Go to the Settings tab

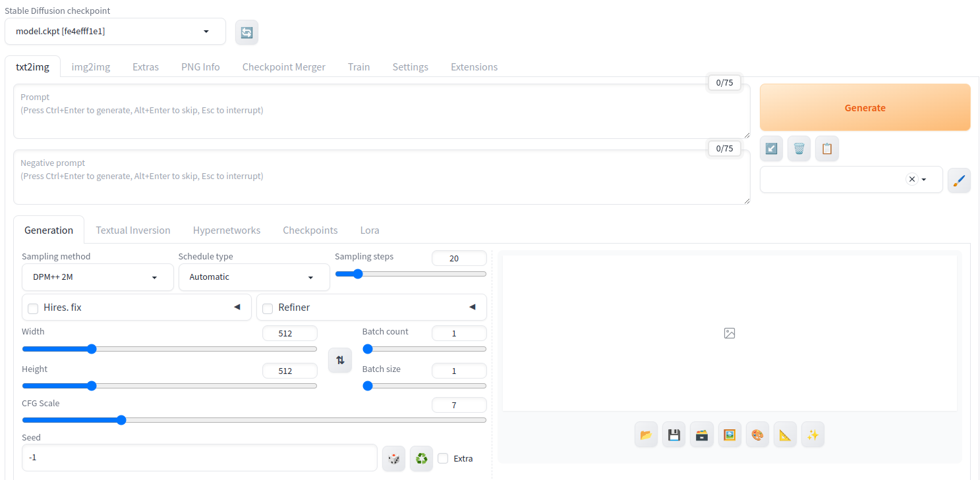410,67
